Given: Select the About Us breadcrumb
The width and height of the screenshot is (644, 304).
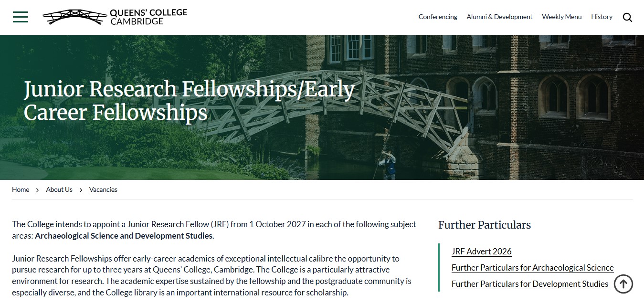Looking at the screenshot, I should 59,189.
